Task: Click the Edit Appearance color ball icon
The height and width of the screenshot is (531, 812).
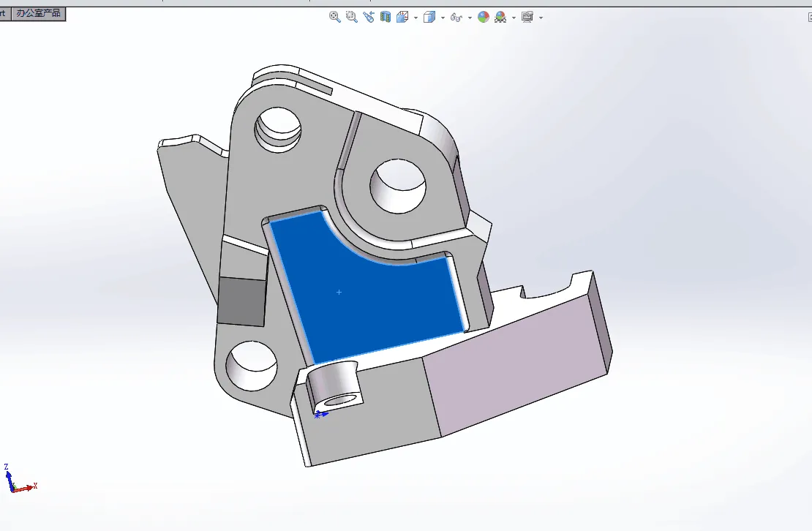Action: point(483,17)
